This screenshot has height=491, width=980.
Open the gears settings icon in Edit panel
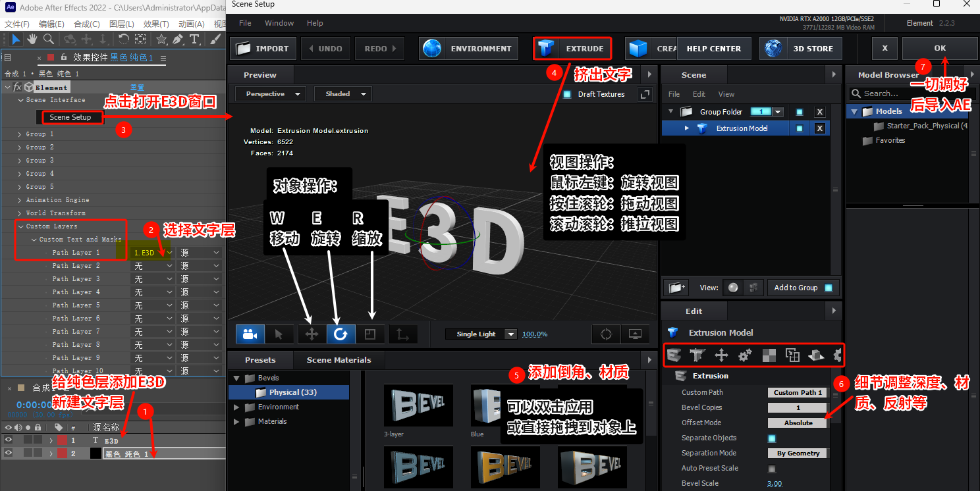pos(745,355)
